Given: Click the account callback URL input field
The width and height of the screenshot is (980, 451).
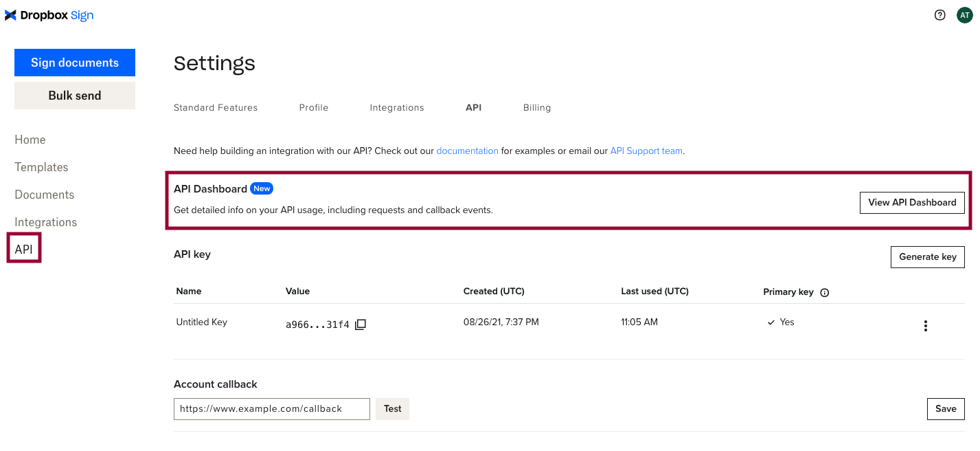Looking at the screenshot, I should tap(271, 408).
